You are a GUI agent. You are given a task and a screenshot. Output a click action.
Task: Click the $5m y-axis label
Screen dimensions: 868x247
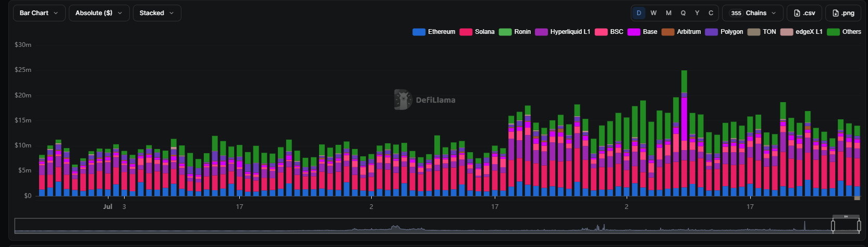pos(25,170)
